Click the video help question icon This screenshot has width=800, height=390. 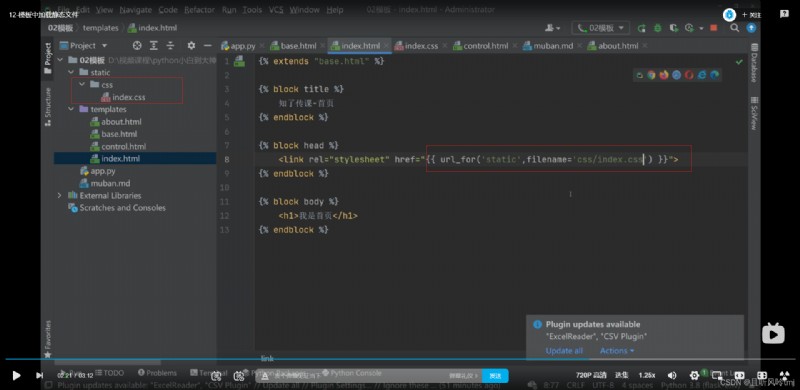coord(785,14)
